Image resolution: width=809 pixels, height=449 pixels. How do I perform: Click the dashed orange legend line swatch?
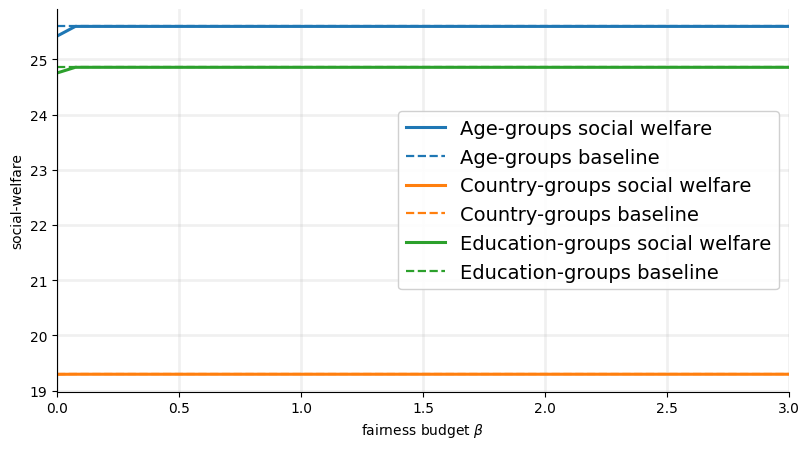(x=425, y=215)
